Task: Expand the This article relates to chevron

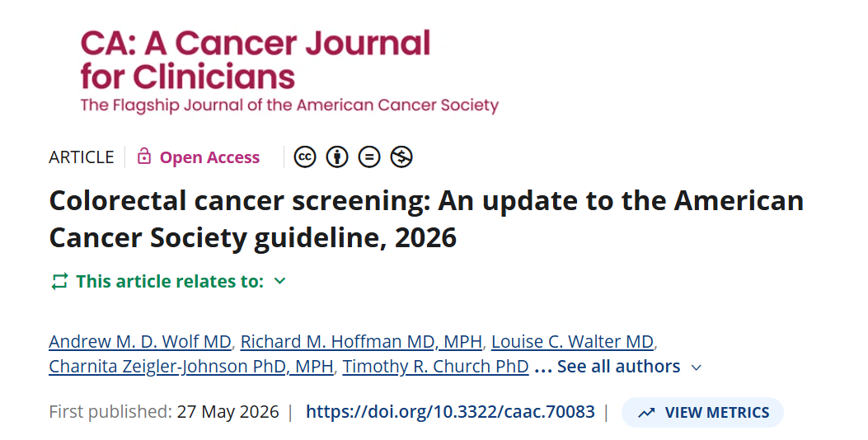Action: tap(280, 281)
